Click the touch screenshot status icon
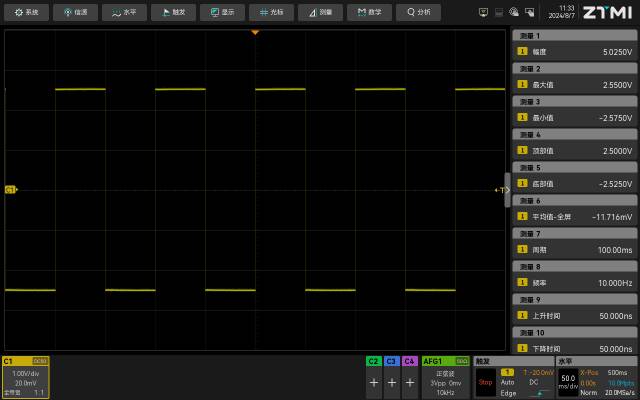The height and width of the screenshot is (400, 640). (529, 12)
